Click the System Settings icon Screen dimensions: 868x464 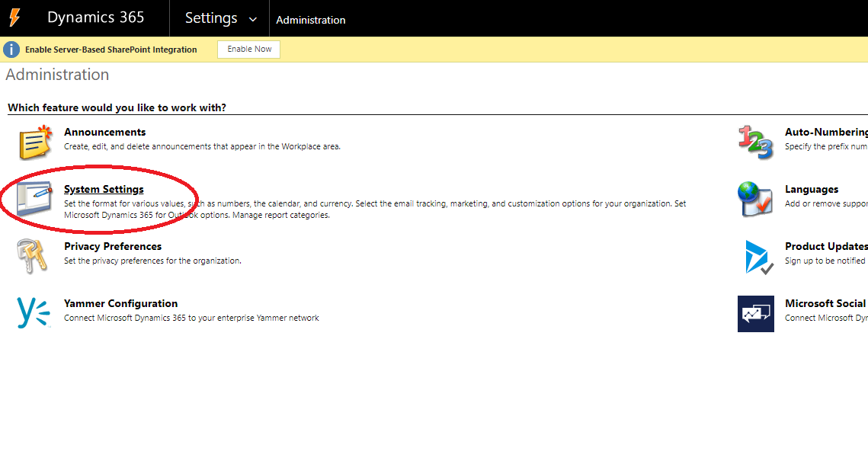[34, 199]
